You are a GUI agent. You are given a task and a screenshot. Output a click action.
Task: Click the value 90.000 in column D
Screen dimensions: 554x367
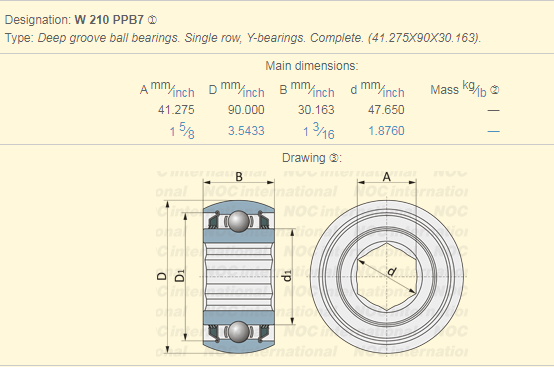[x=246, y=110]
